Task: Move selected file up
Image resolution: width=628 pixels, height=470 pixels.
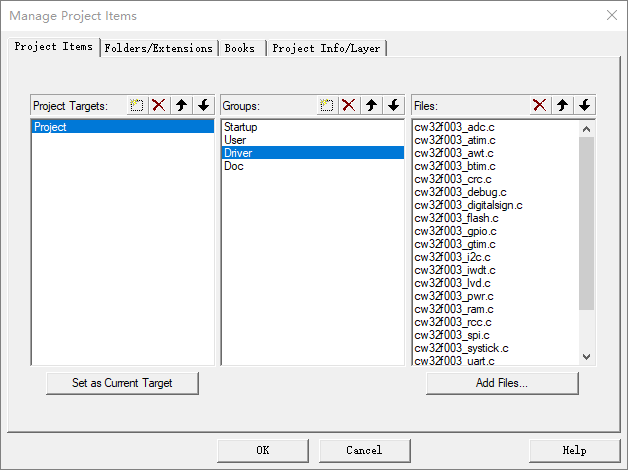Action: tap(562, 106)
